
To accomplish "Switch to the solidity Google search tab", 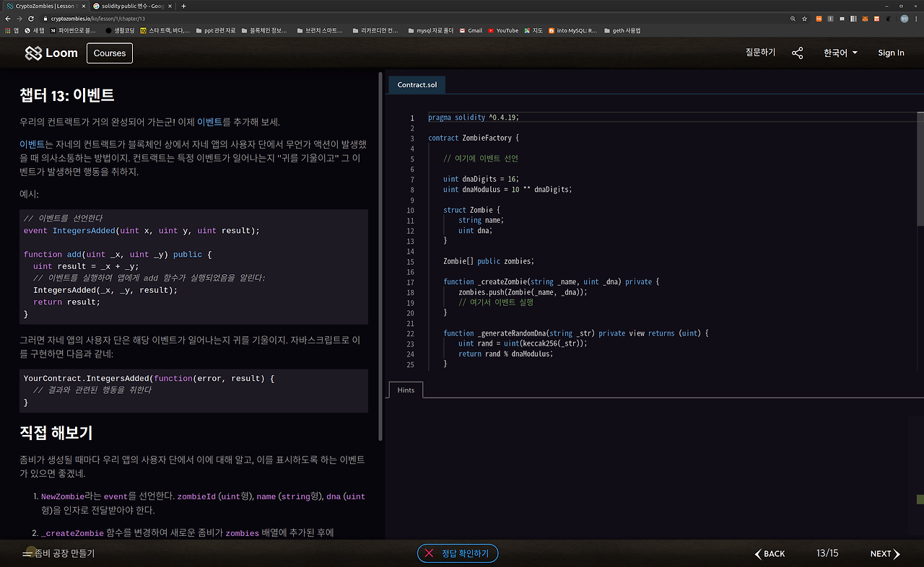I will pos(132,6).
